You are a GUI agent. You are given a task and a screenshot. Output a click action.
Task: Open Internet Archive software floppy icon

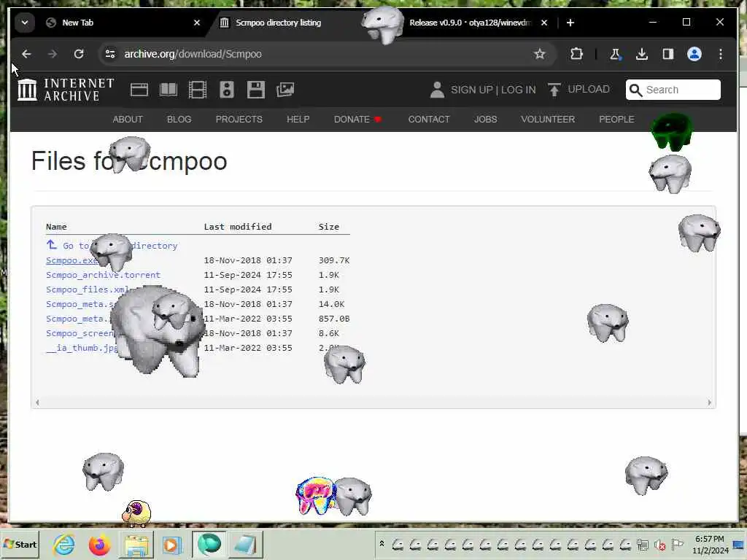256,90
